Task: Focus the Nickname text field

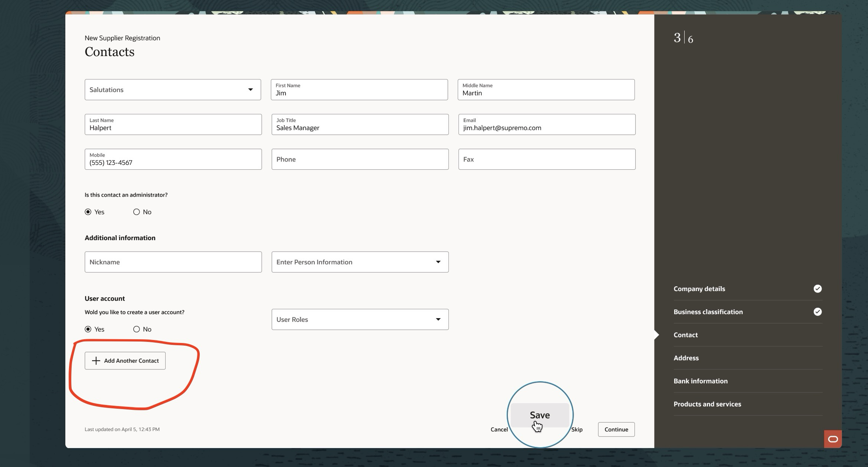Action: tap(173, 262)
